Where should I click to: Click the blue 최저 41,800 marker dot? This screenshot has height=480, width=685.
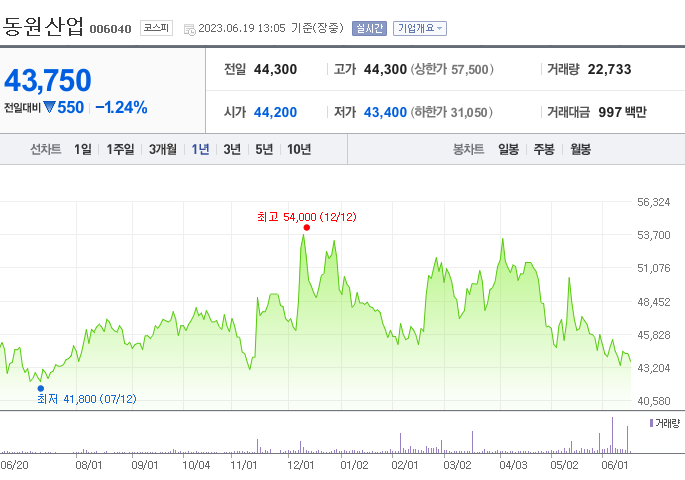41,388
